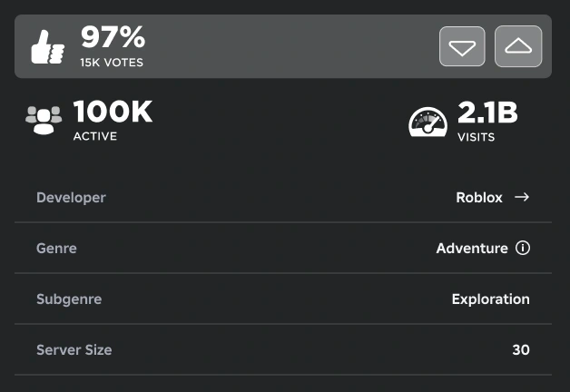This screenshot has width=570, height=392.
Task: Click the 2.1B visits count
Action: [x=487, y=113]
